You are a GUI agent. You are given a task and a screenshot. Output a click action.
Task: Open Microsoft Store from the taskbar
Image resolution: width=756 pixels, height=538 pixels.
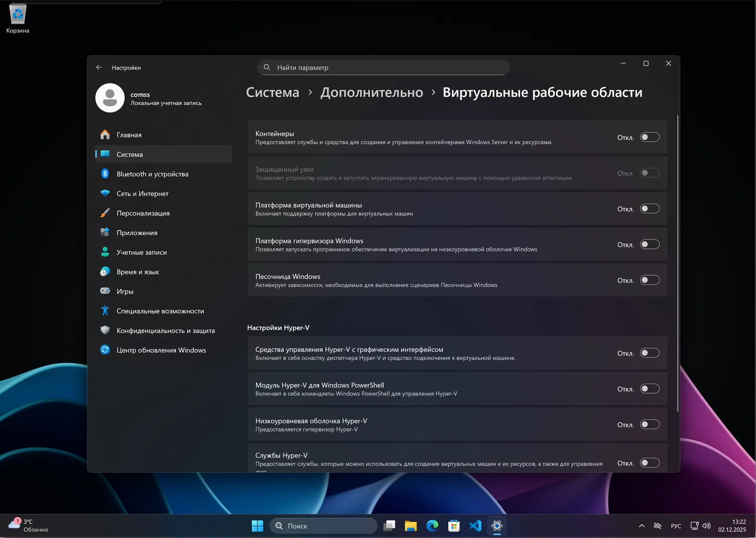pyautogui.click(x=454, y=526)
